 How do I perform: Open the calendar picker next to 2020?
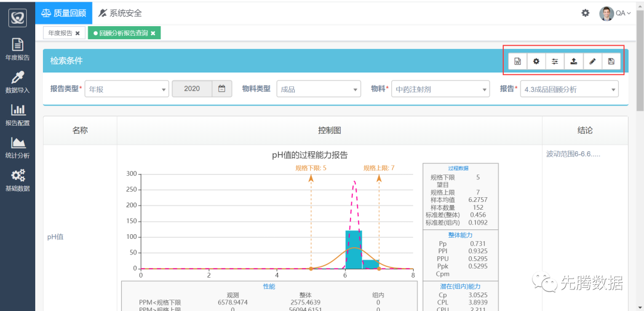click(222, 89)
